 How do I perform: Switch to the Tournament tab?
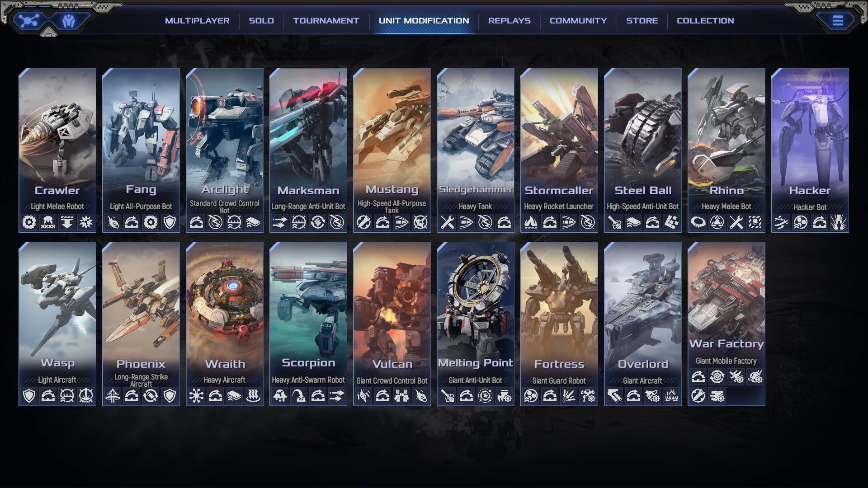pyautogui.click(x=325, y=20)
